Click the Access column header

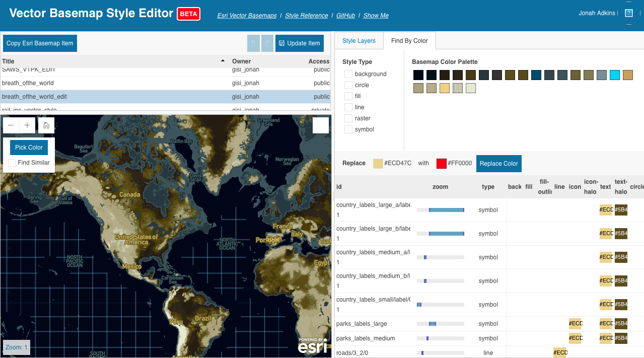(319, 61)
